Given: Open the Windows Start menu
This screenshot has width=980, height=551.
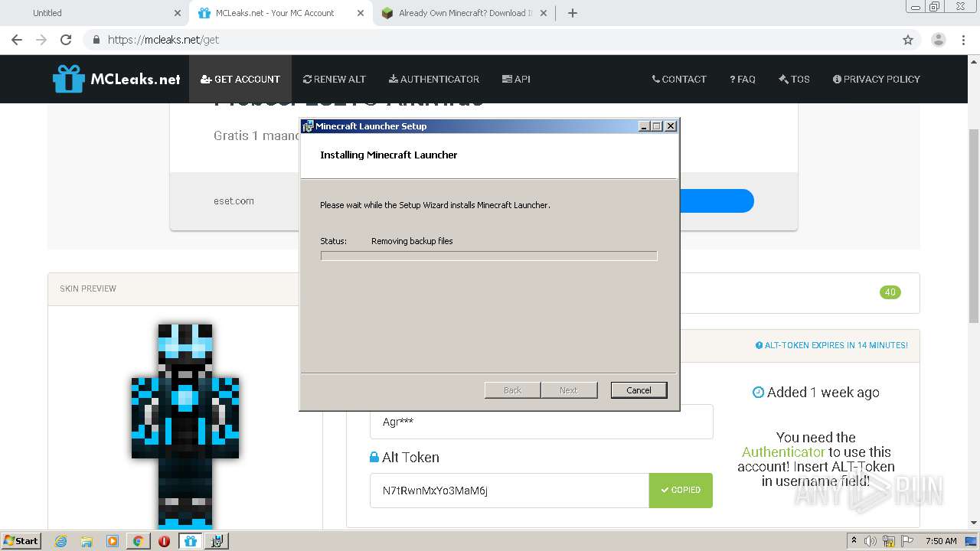Looking at the screenshot, I should point(21,540).
